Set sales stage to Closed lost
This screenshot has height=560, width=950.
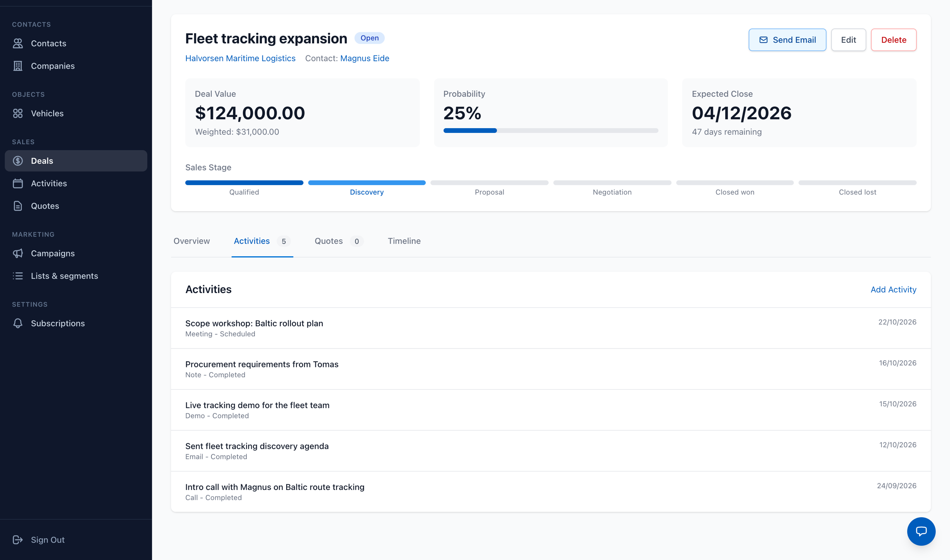tap(857, 188)
